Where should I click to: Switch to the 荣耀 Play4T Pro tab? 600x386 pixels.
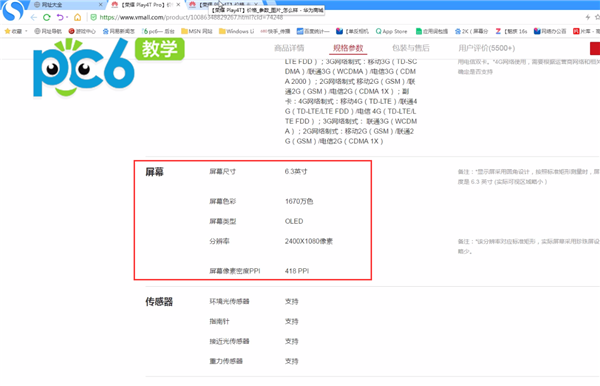point(142,5)
